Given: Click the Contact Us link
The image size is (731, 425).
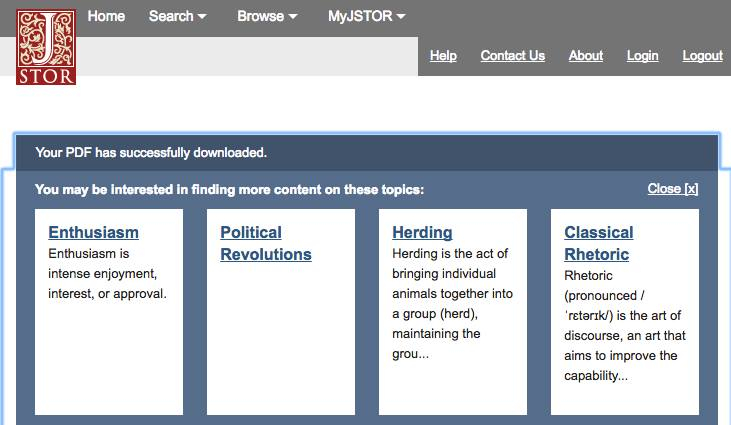Looking at the screenshot, I should [512, 56].
